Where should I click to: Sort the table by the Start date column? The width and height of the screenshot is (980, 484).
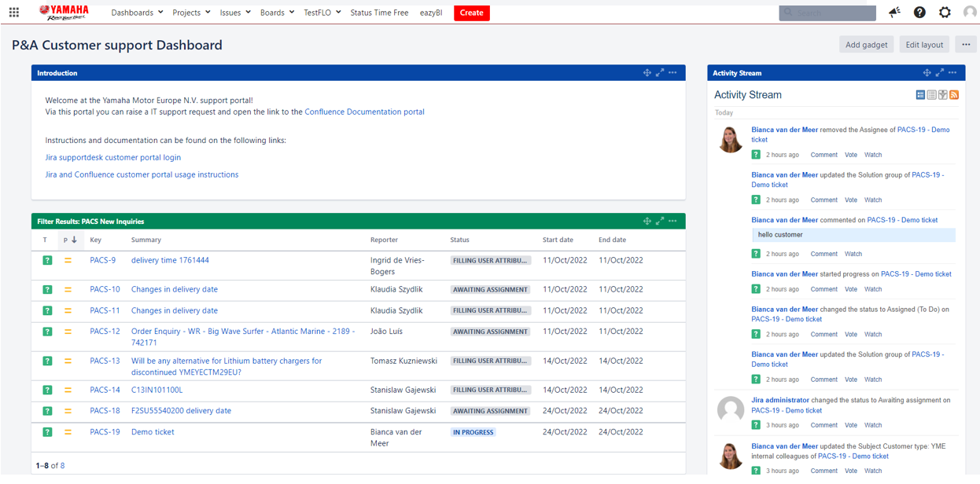tap(558, 240)
